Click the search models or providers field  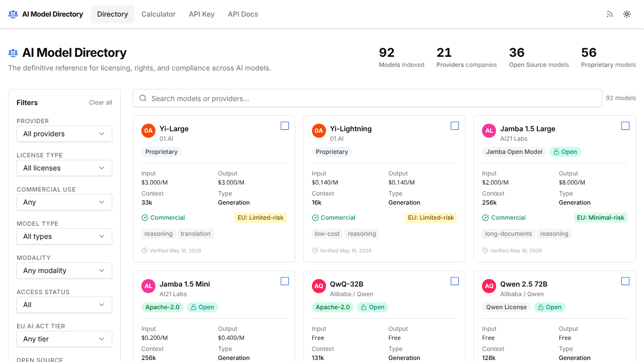[367, 99]
